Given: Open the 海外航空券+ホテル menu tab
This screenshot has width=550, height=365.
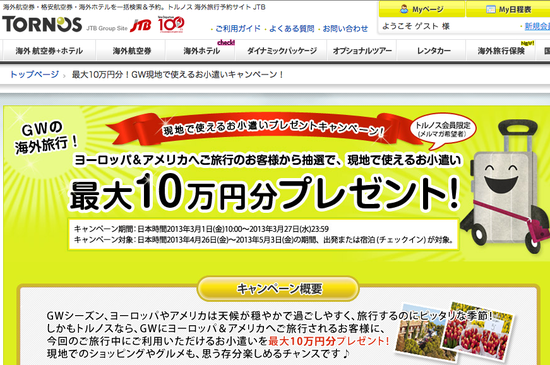Looking at the screenshot, I should pyautogui.click(x=49, y=50).
